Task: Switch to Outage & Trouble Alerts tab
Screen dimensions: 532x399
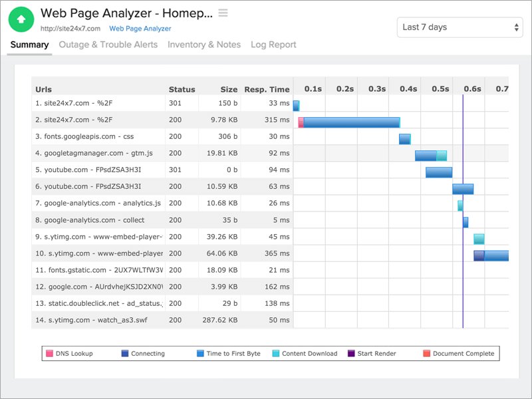Action: point(108,45)
